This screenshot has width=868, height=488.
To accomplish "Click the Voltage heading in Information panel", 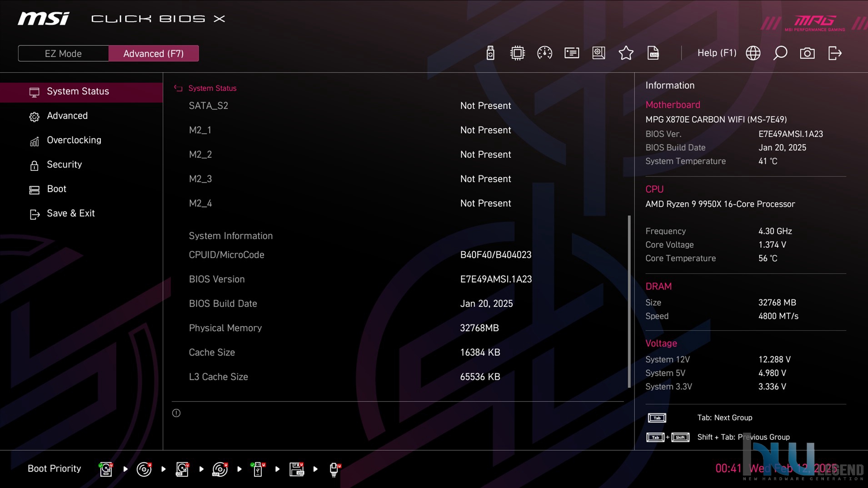I will 661,344.
